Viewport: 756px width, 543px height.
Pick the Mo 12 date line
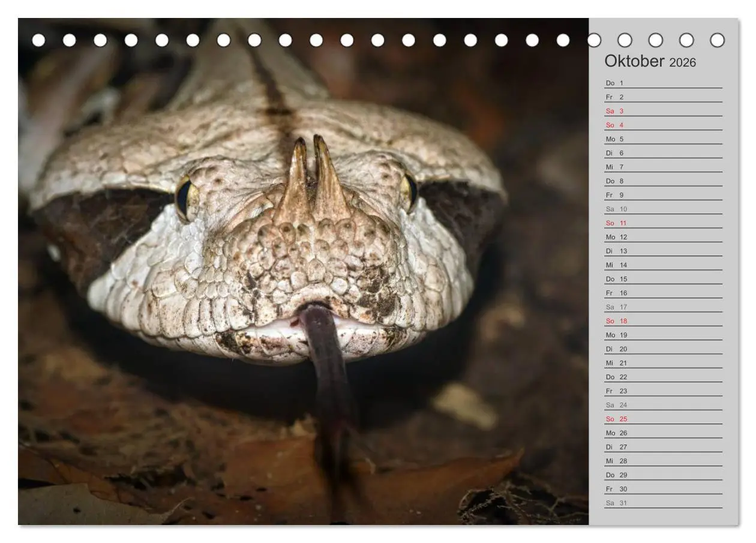click(663, 237)
